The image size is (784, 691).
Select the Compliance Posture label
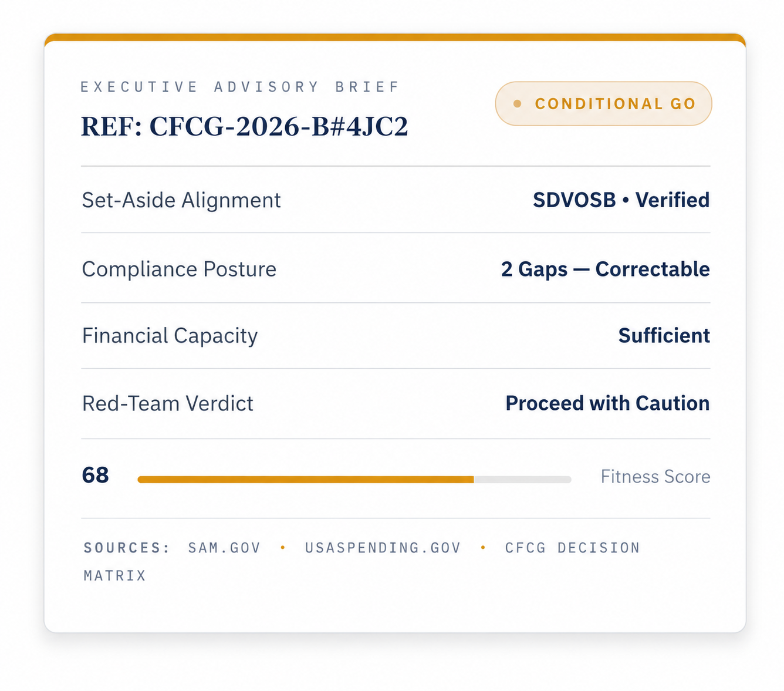tap(179, 269)
